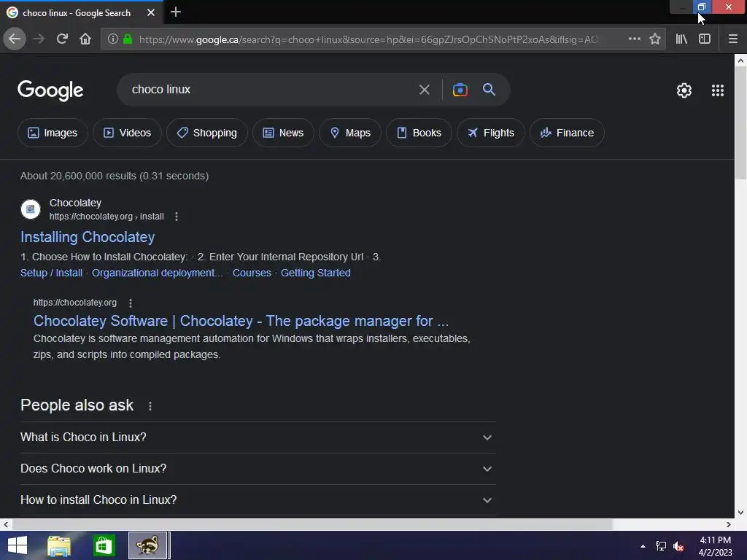Open the Windows Start menu
Image resolution: width=747 pixels, height=560 pixels.
18,545
